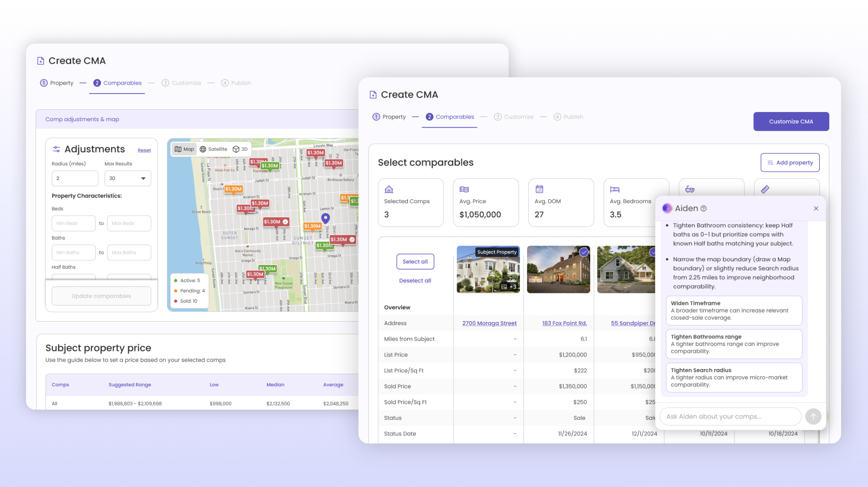
Task: Open the +3 photos badge on subject property
Action: 509,286
